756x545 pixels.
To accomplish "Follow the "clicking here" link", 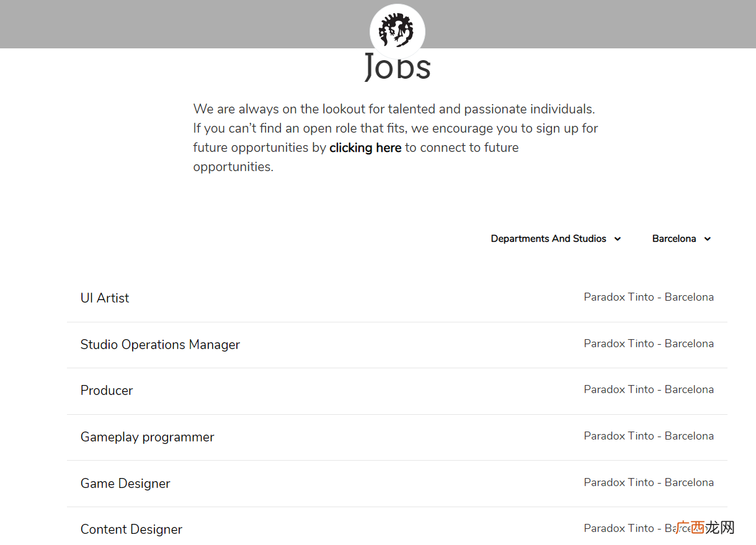I will (x=365, y=148).
